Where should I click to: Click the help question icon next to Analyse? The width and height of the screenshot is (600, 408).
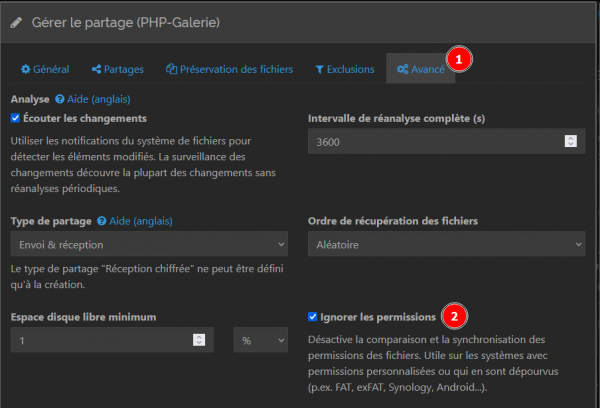coord(60,100)
